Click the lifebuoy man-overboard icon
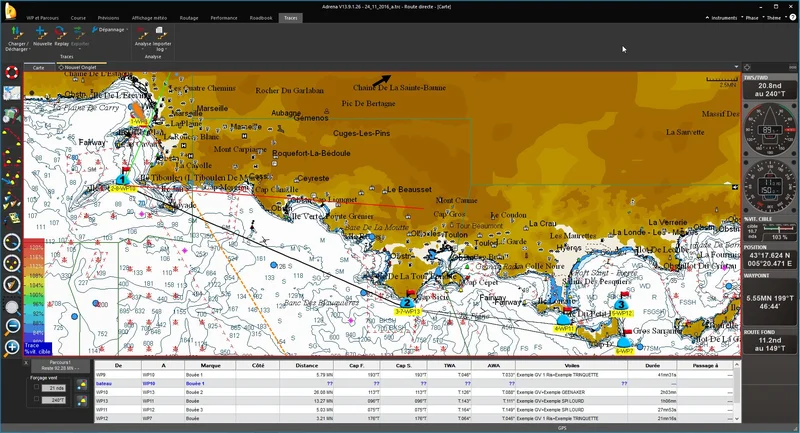This screenshot has height=433, width=800. pos(12,73)
